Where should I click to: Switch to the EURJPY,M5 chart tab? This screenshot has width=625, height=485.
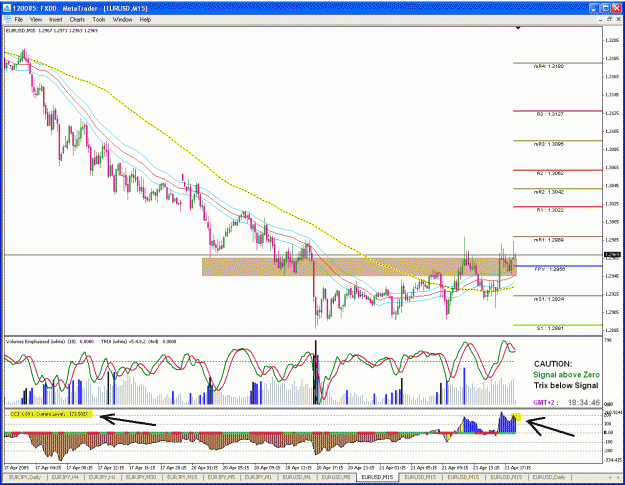click(221, 477)
